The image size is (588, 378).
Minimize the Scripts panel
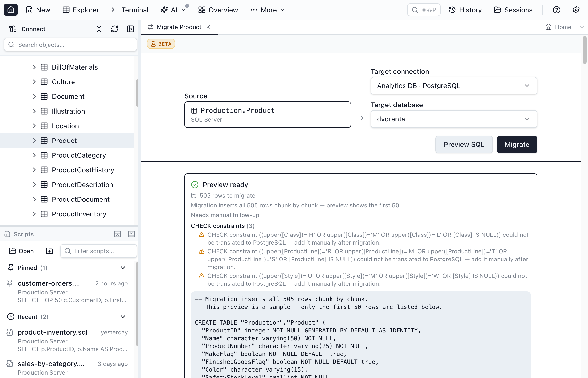click(131, 234)
